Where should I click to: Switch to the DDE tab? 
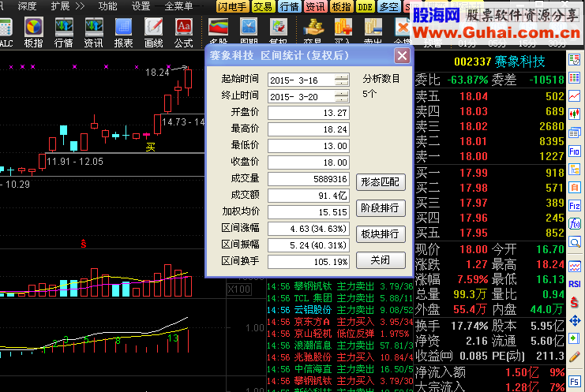(x=365, y=7)
